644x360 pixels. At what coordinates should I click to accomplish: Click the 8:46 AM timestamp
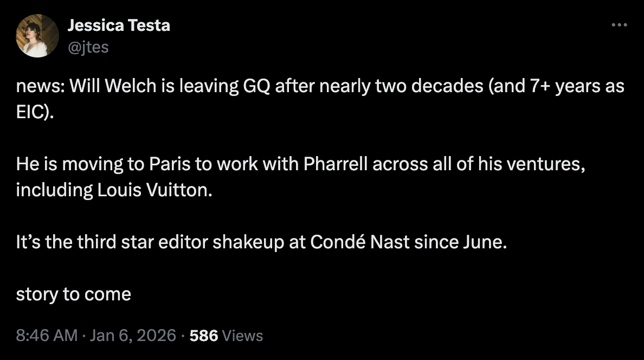pos(47,336)
